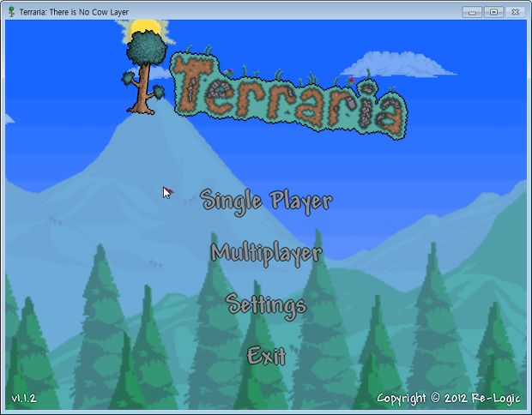Select Exit to quit Terraria
532x415 pixels.
pos(266,356)
